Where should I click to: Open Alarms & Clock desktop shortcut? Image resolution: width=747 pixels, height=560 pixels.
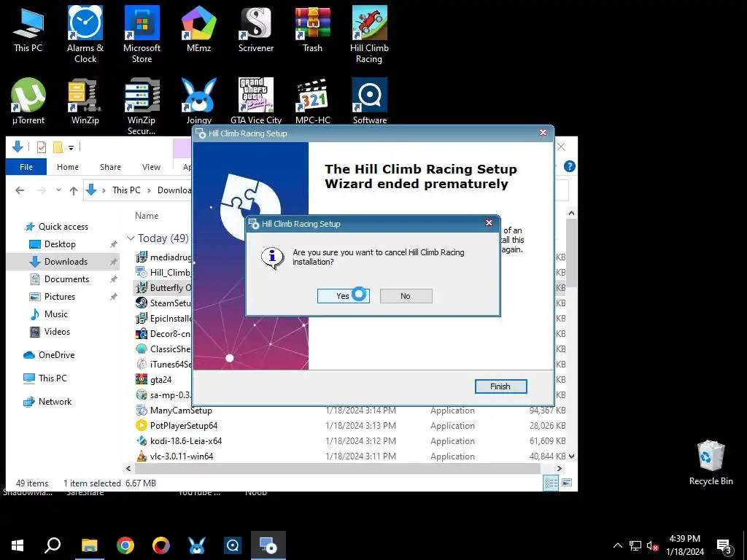click(x=85, y=34)
